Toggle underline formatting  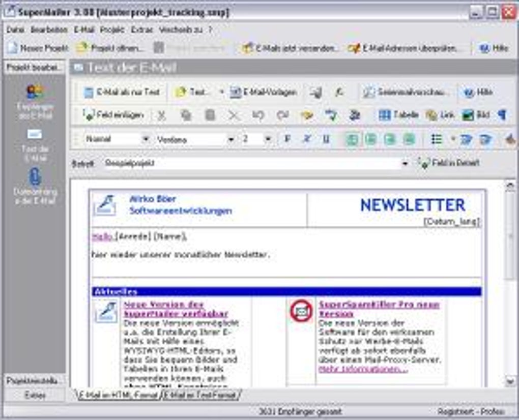point(326,137)
